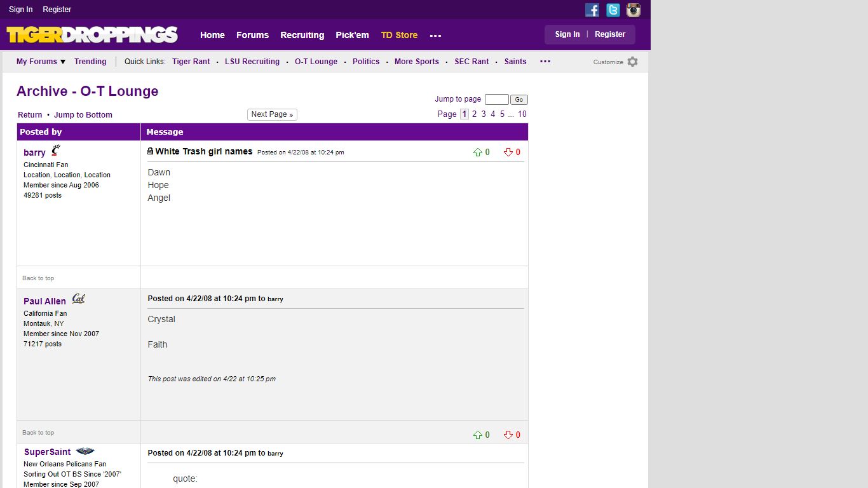Viewport: 868px width, 488px height.
Task: Upvote barry's White Trash girl names post
Action: (478, 152)
